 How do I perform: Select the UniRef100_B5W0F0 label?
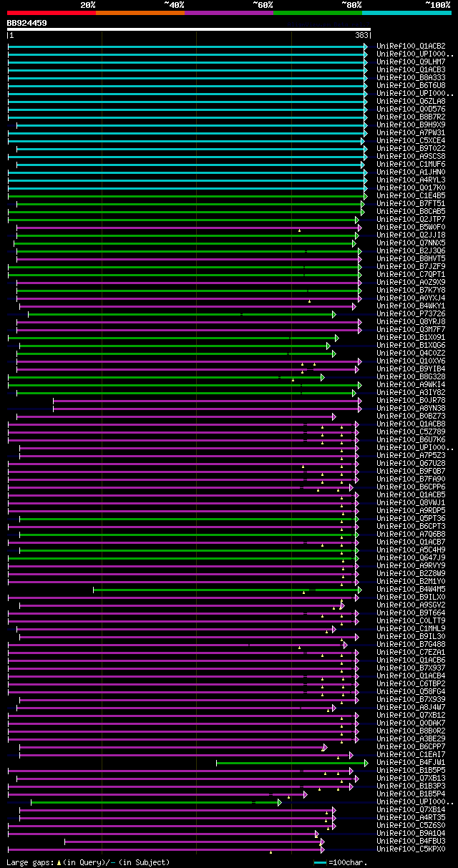point(411,228)
